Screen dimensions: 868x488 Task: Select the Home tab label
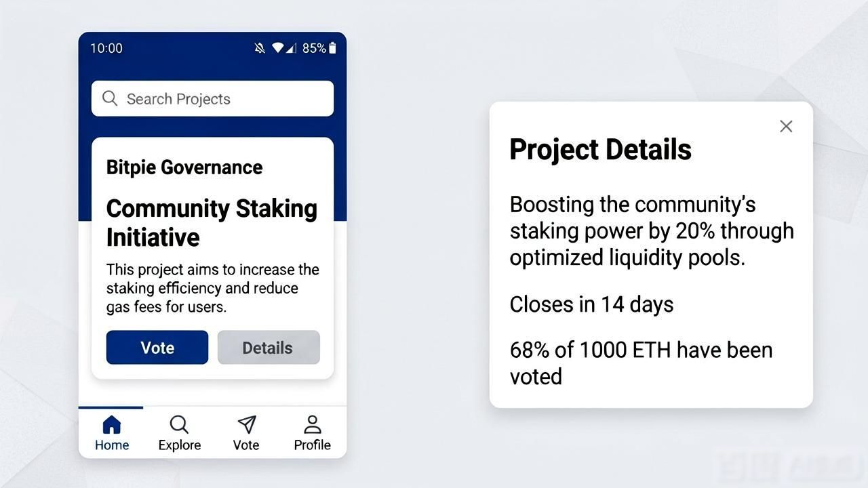point(112,445)
